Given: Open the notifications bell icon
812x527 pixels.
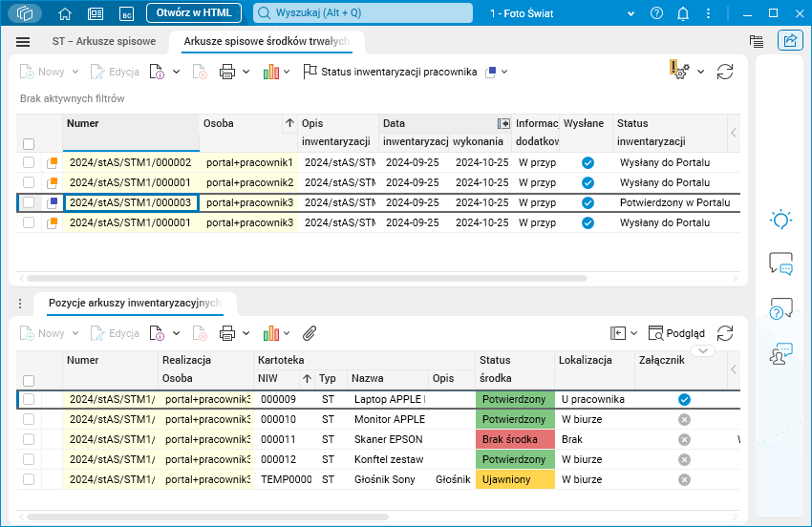Looking at the screenshot, I should point(683,13).
